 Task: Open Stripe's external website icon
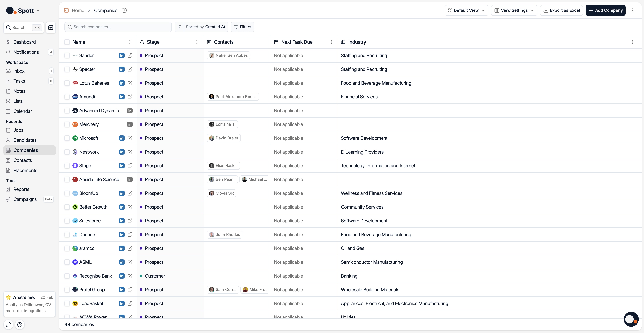130,166
